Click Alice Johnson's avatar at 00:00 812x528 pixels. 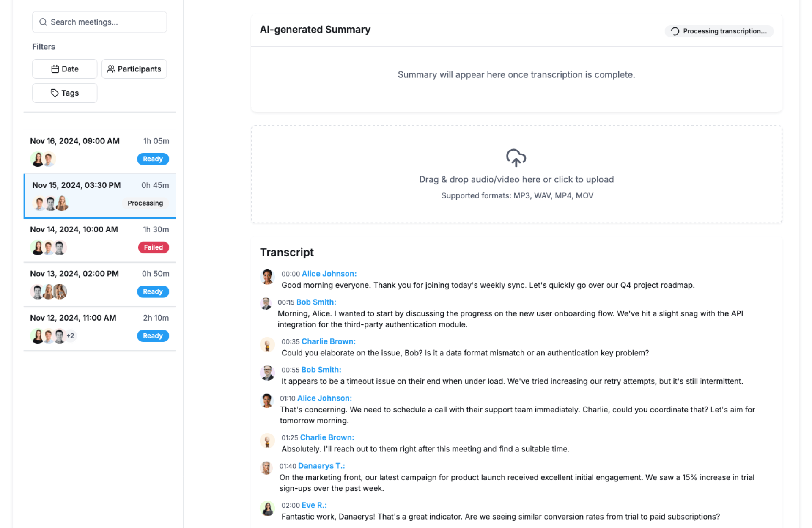point(267,277)
